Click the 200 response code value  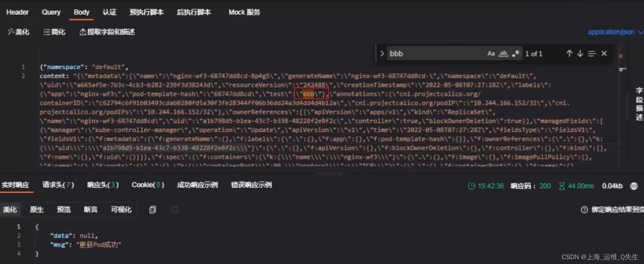545,186
